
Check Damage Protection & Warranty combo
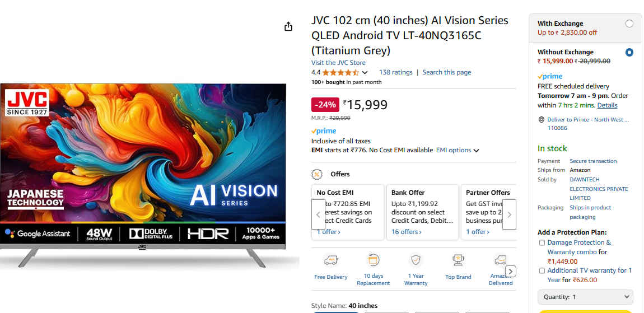(x=542, y=243)
